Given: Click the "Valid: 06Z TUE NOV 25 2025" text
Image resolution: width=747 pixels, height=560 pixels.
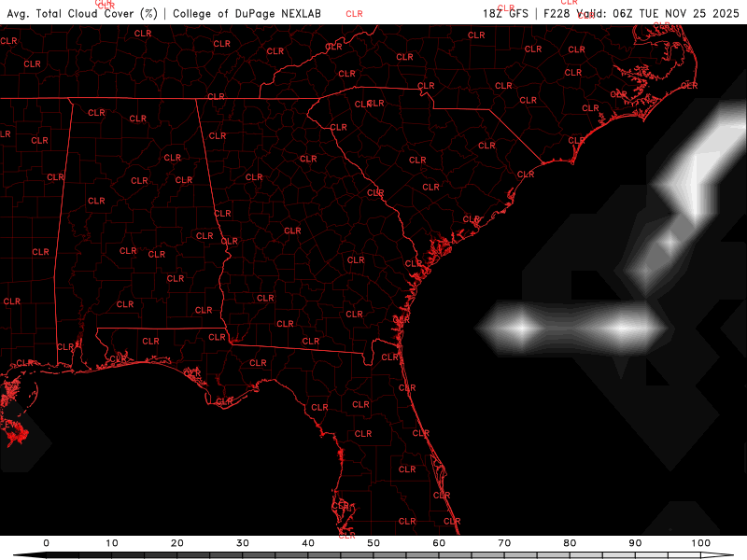Looking at the screenshot, I should (x=657, y=13).
